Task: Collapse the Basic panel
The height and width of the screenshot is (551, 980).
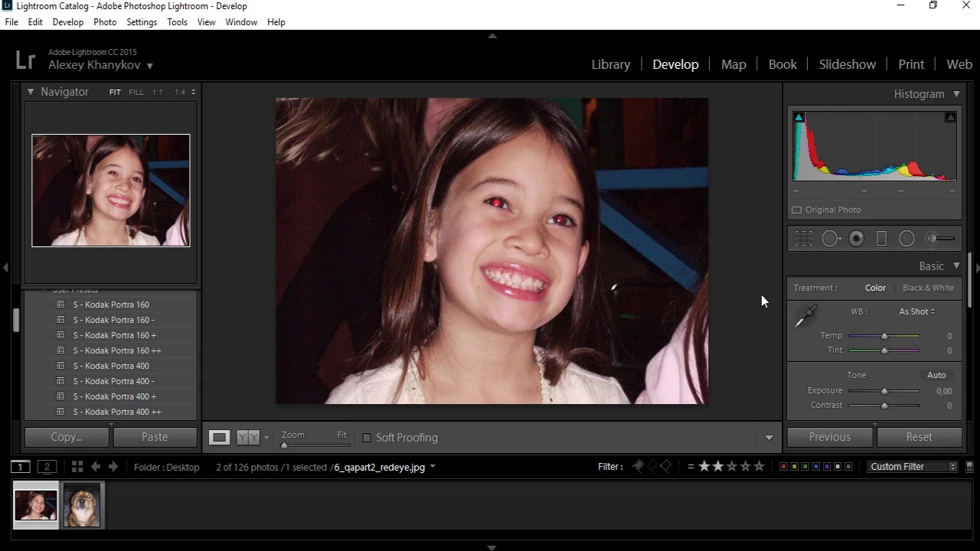Action: point(956,266)
